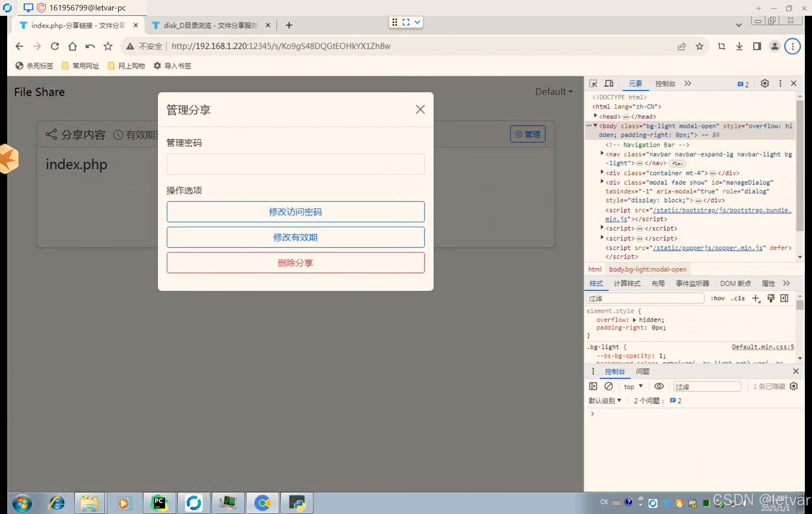Click the console 过滤 filter field
This screenshot has width=812, height=514.
pos(707,387)
